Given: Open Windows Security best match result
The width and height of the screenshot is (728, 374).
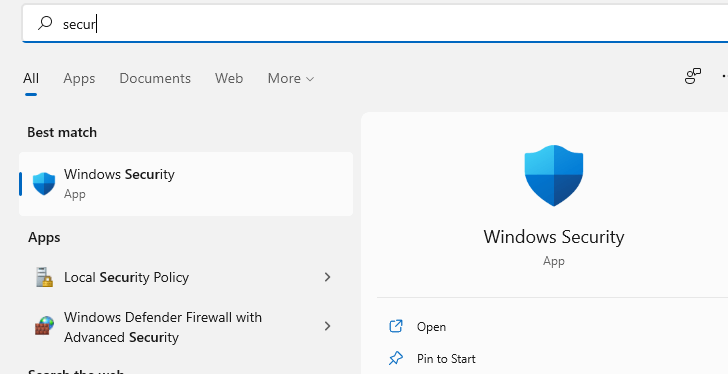Looking at the screenshot, I should click(186, 184).
